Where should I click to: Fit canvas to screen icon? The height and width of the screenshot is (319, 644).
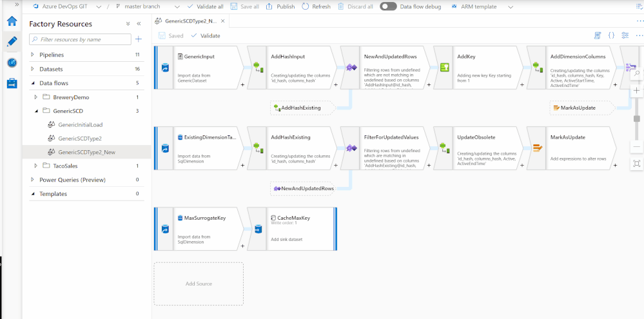[637, 164]
